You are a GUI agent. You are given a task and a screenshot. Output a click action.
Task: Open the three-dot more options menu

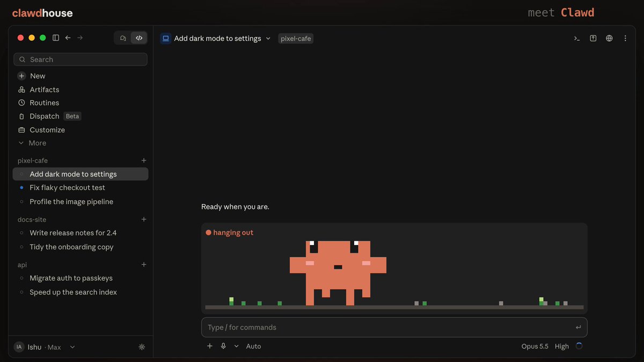(625, 39)
